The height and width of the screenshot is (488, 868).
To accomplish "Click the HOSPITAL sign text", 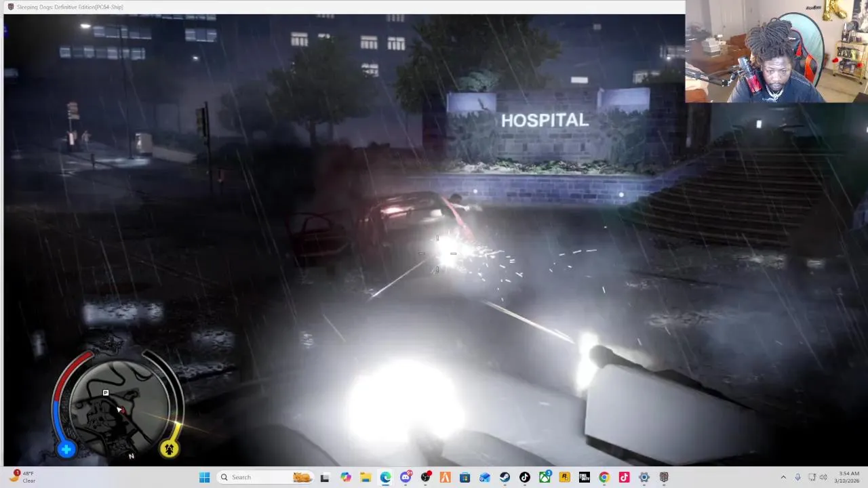I will click(545, 121).
